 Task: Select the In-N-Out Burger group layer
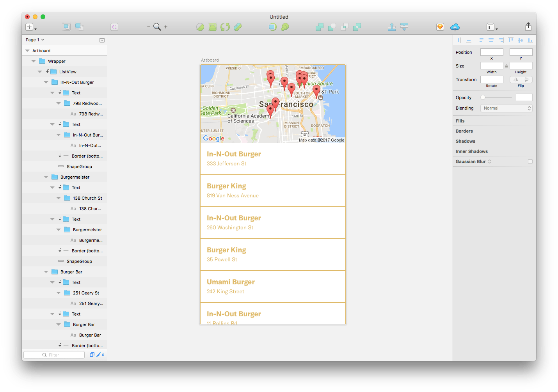(64, 82)
